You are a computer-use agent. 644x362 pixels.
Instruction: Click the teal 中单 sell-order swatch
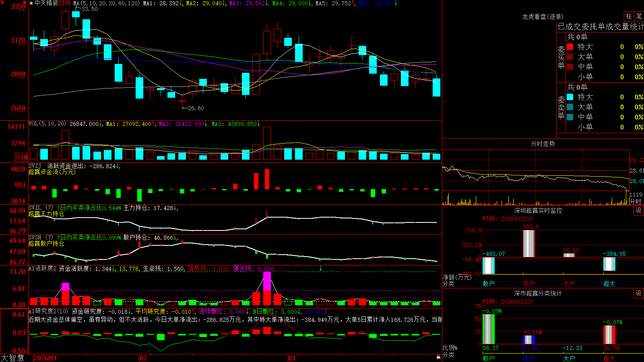pyautogui.click(x=570, y=117)
